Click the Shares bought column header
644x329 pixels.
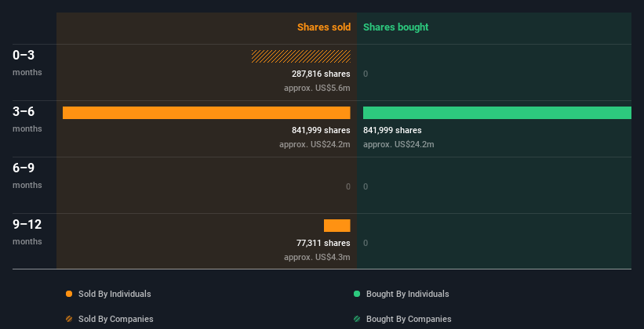(395, 27)
